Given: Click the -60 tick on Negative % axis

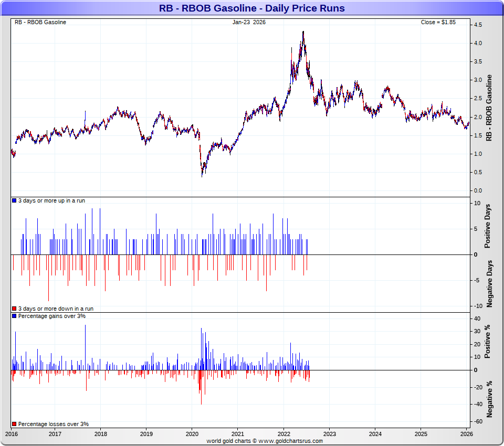Looking at the screenshot, I should (x=478, y=421).
